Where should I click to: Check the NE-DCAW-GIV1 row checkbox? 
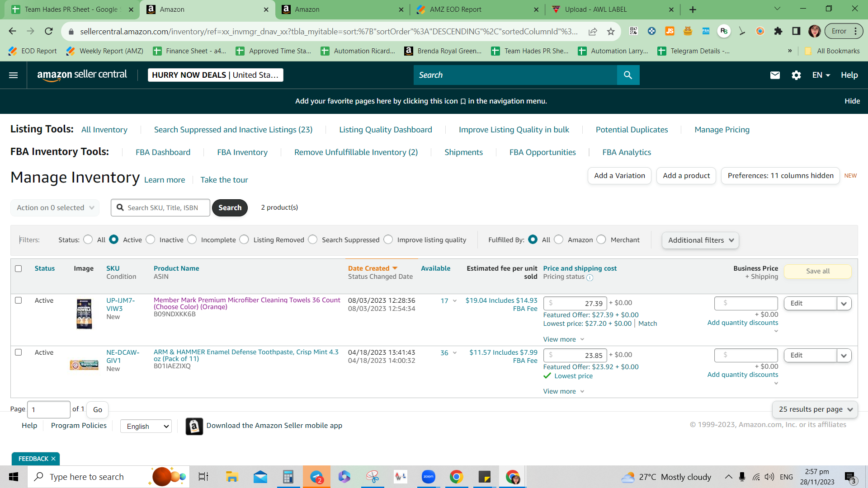pos(19,352)
